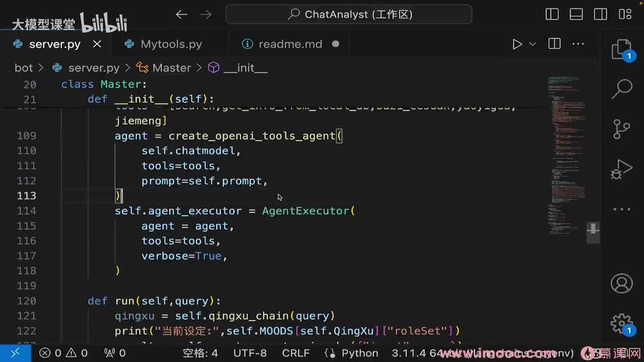This screenshot has height=362, width=644.
Task: Show additional views ellipsis in activity bar
Action: (x=622, y=209)
